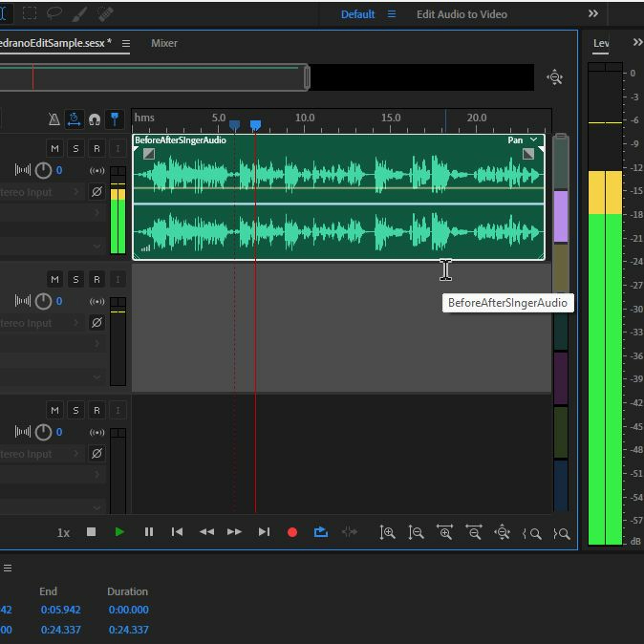Click the red Record button
644x644 pixels.
point(292,532)
